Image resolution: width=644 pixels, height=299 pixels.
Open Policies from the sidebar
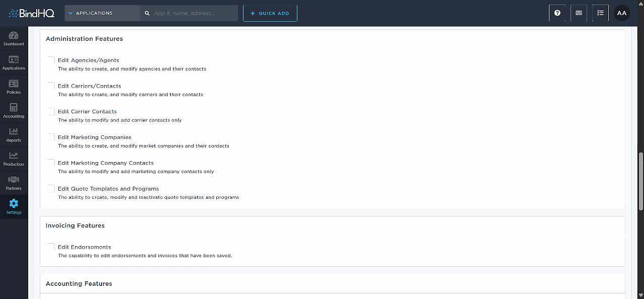tap(14, 87)
